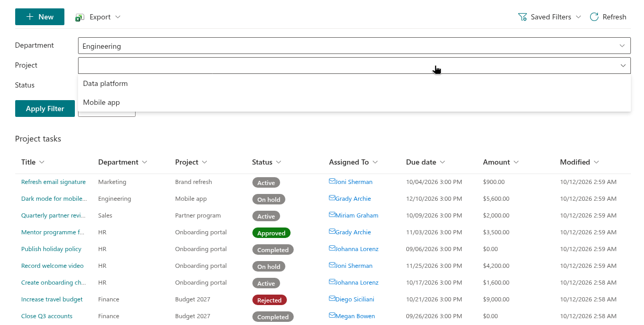Open the Dark mode for mobile task
Viewport: 644px width, 325px height.
pos(54,199)
